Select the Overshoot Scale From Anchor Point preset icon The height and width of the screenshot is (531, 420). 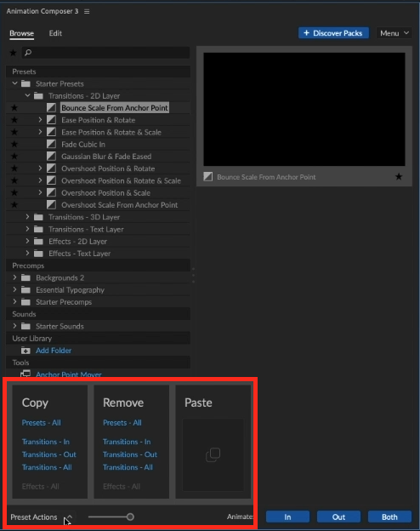(52, 205)
